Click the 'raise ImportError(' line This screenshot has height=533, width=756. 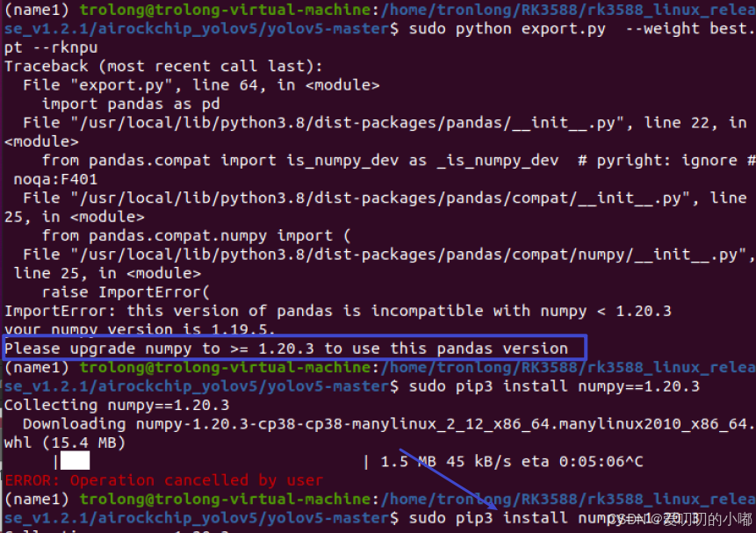pos(126,292)
